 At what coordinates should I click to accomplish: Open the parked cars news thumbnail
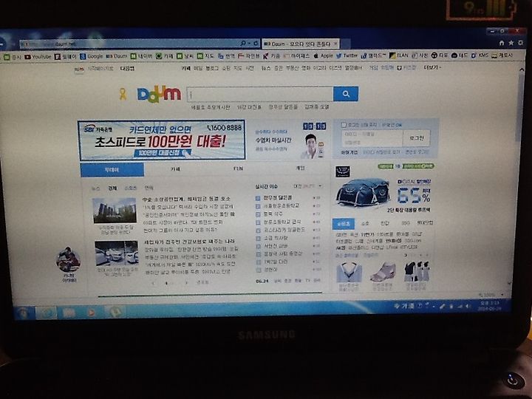[117, 253]
